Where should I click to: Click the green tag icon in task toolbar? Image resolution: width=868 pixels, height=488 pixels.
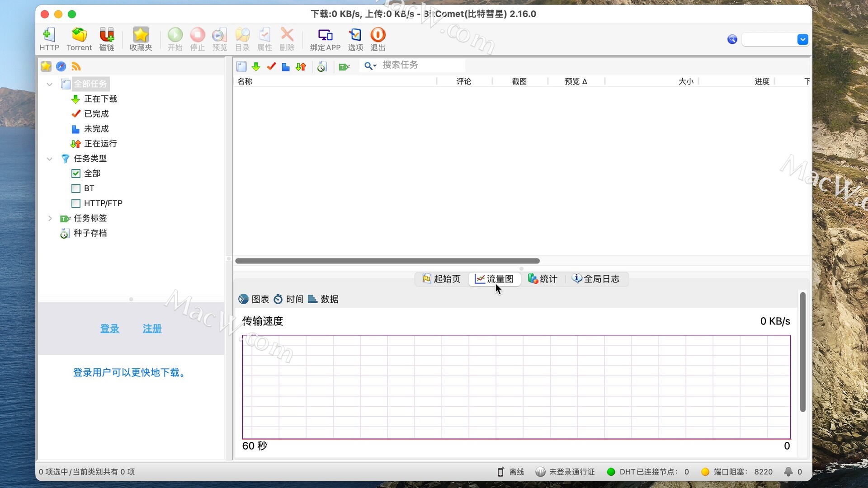coord(344,67)
